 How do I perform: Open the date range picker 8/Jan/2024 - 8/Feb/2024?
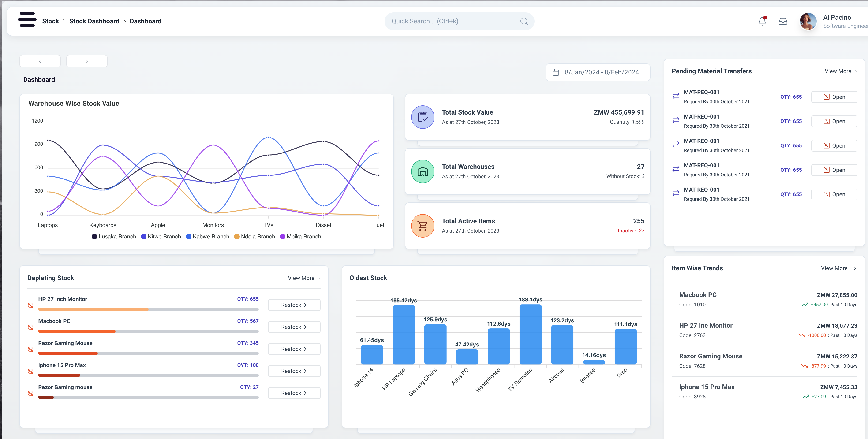[x=602, y=72]
